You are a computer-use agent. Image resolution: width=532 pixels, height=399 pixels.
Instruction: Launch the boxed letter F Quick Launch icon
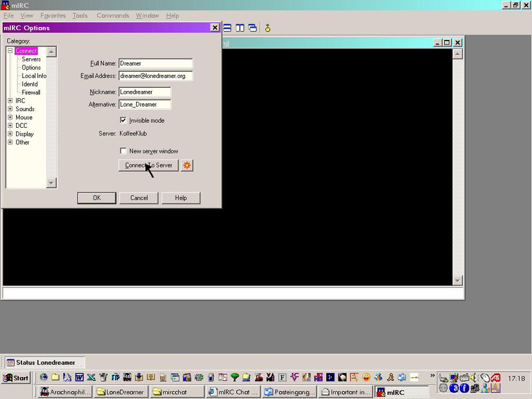pyautogui.click(x=282, y=377)
